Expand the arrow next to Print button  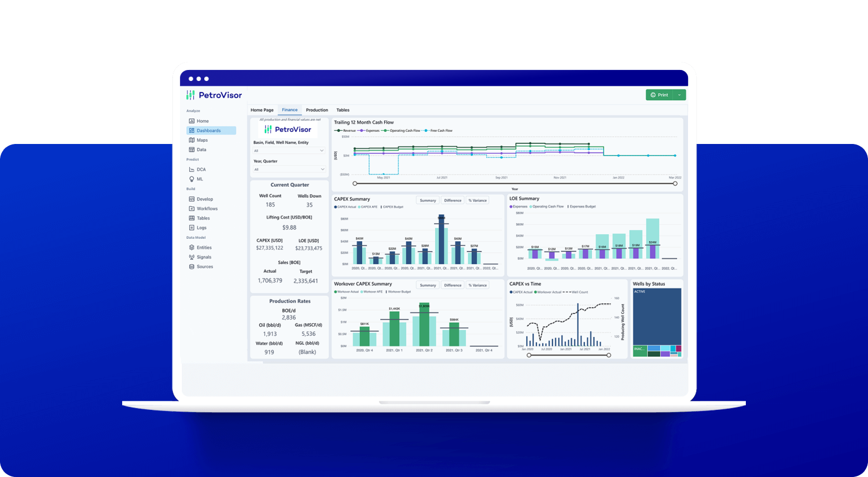(x=679, y=95)
